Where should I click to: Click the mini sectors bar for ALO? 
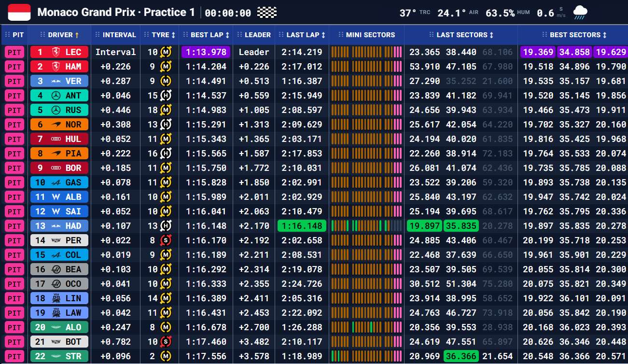(x=366, y=327)
